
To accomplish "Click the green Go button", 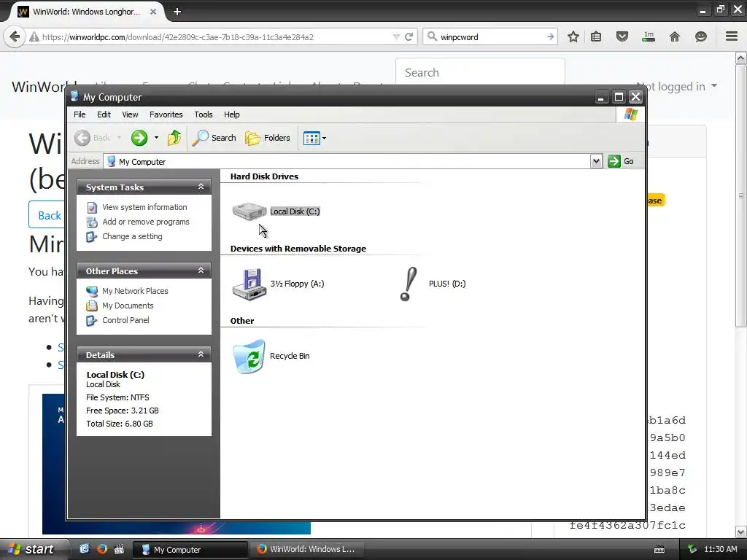I will pos(621,161).
